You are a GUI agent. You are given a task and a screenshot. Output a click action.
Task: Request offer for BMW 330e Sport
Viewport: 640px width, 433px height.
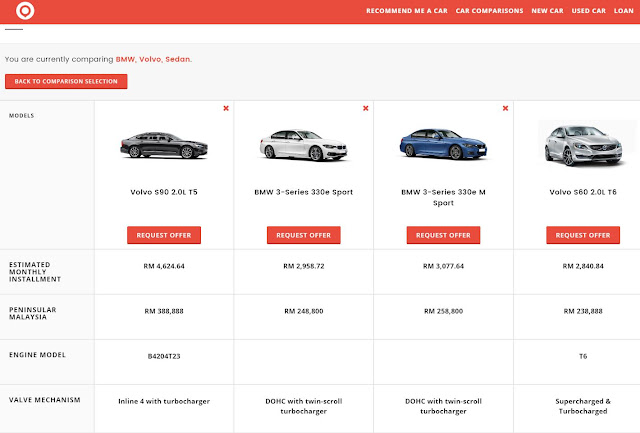click(x=304, y=235)
